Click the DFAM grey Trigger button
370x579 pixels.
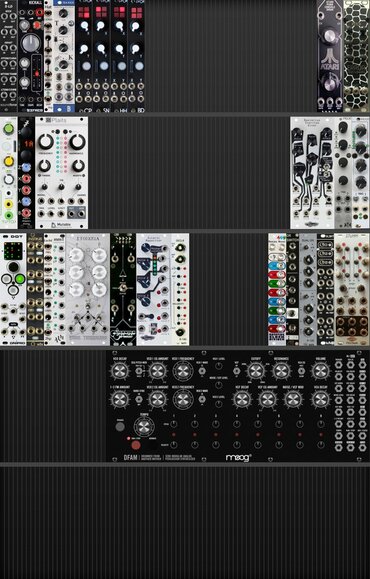point(120,427)
